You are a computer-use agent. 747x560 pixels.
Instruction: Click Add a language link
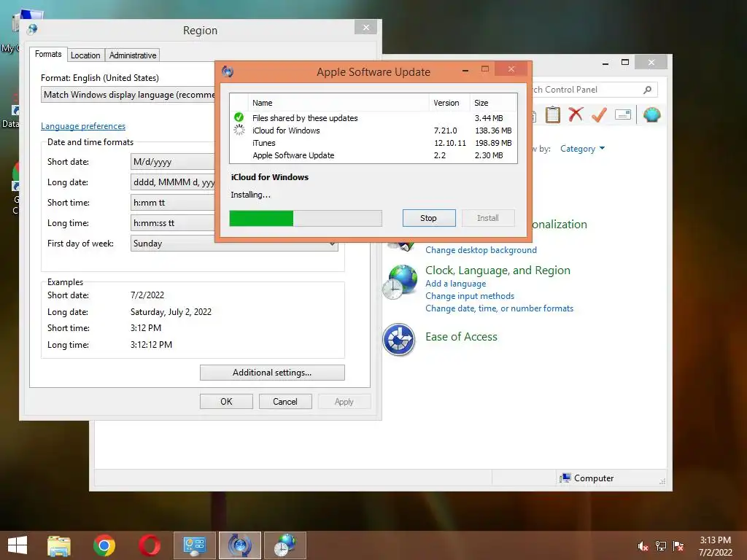455,284
